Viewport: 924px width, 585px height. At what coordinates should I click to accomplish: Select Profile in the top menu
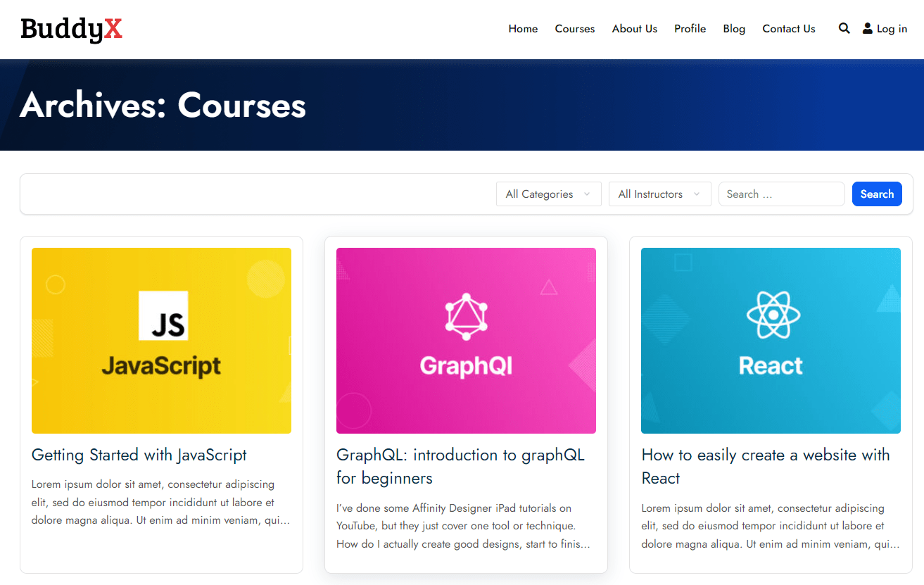coord(690,29)
